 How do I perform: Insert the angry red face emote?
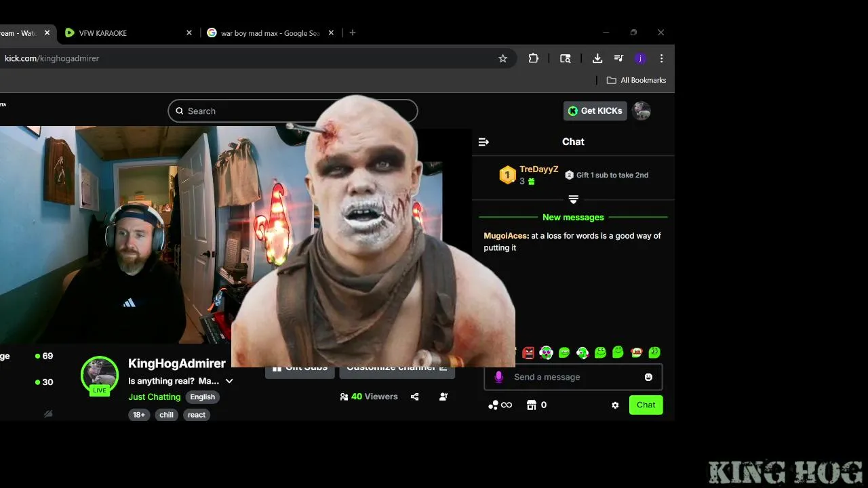coord(529,352)
